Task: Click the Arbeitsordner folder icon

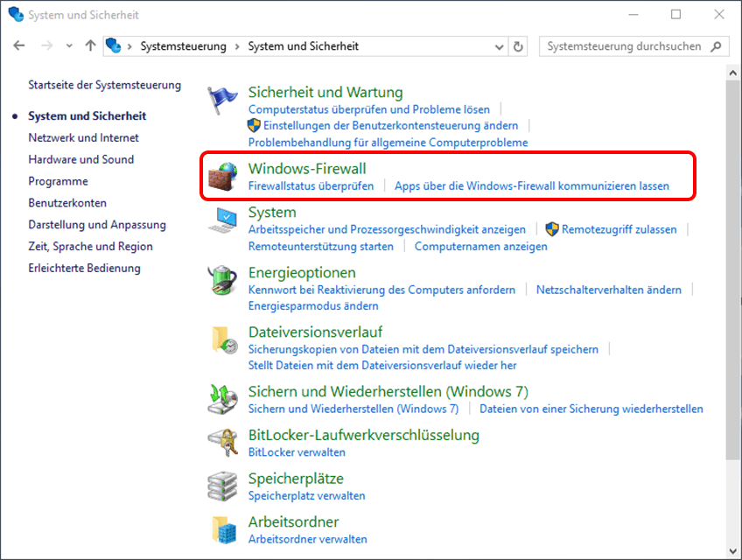Action: click(224, 529)
